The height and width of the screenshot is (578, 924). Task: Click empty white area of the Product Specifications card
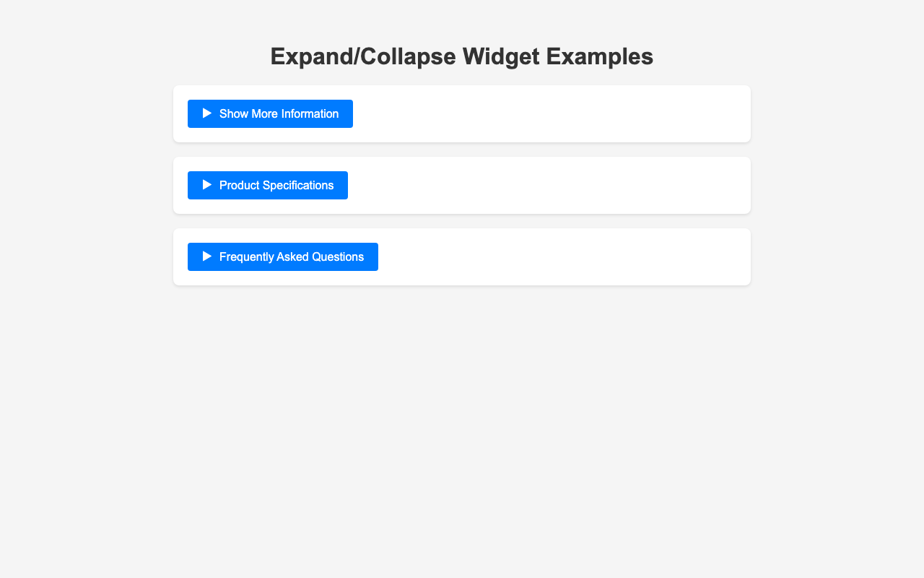point(549,186)
